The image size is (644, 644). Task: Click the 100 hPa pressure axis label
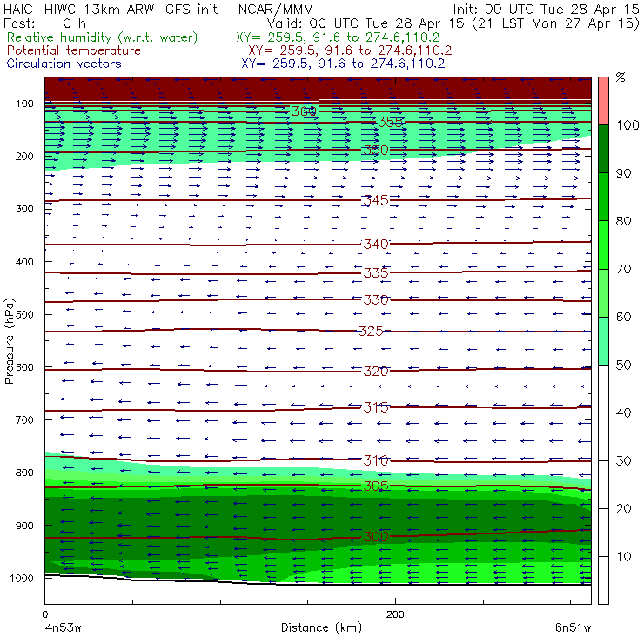(x=24, y=104)
